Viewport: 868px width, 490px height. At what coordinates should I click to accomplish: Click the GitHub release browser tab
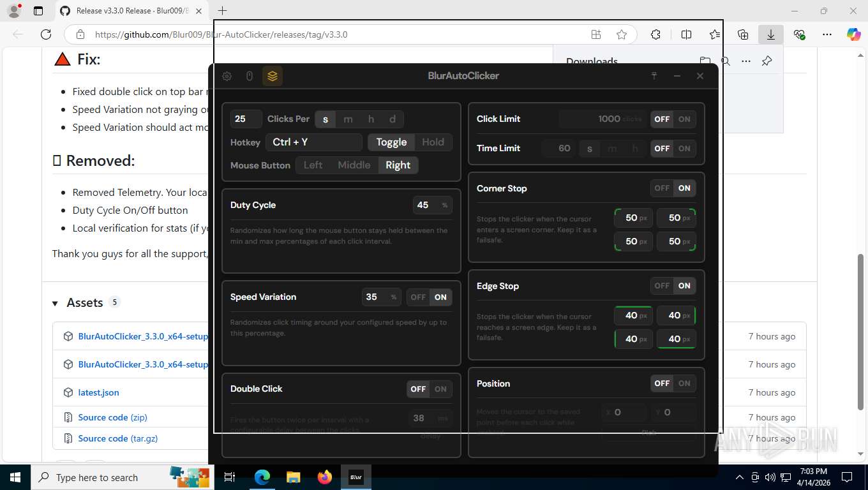click(x=131, y=11)
